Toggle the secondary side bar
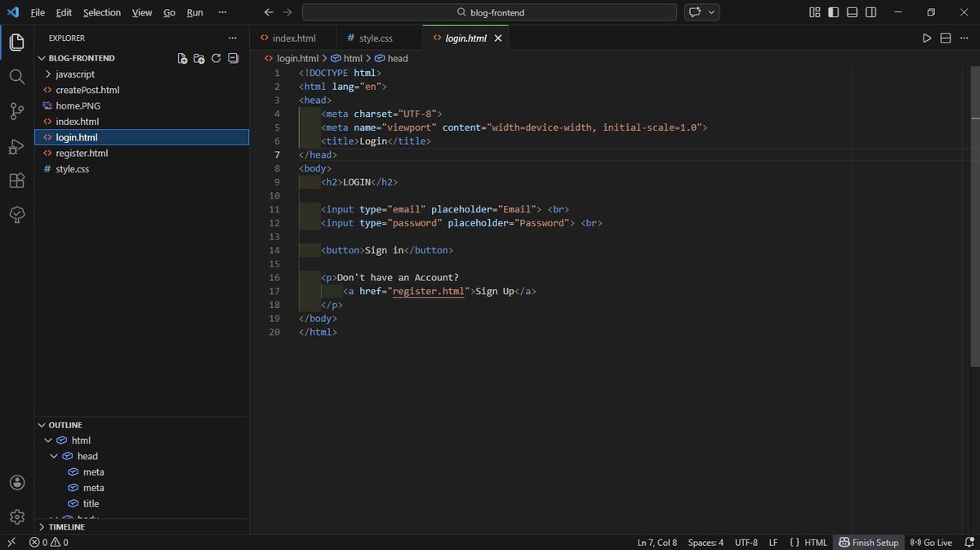980x550 pixels. (871, 12)
